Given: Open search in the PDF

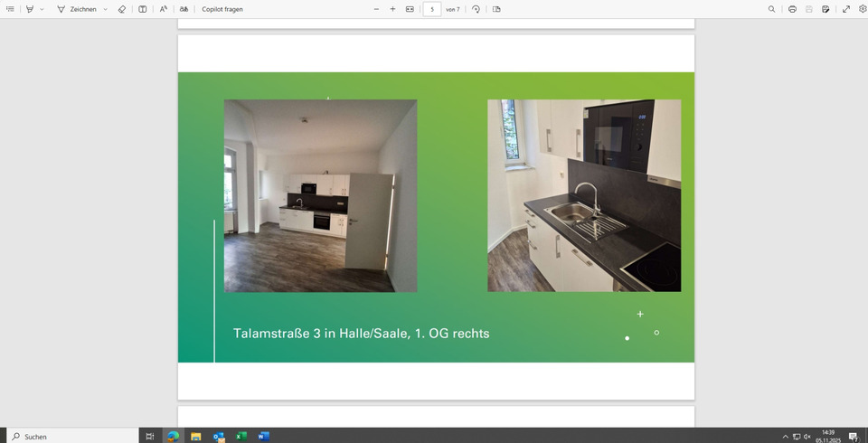Looking at the screenshot, I should coord(771,9).
